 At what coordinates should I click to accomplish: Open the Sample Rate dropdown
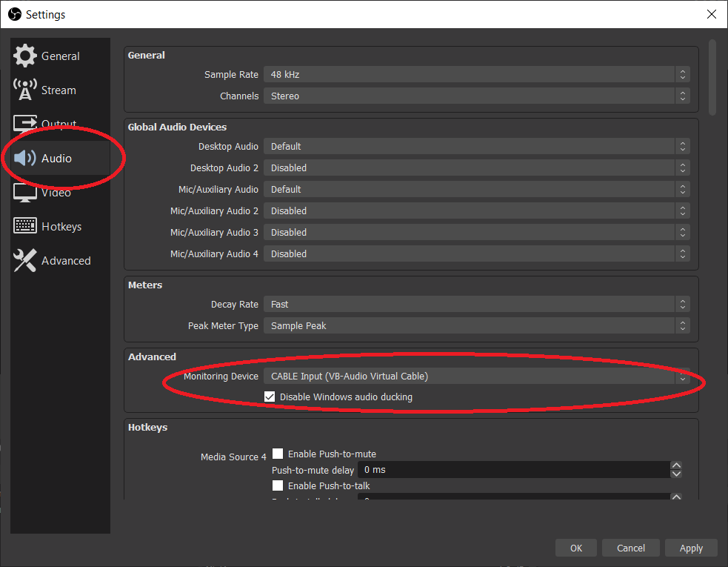point(476,74)
